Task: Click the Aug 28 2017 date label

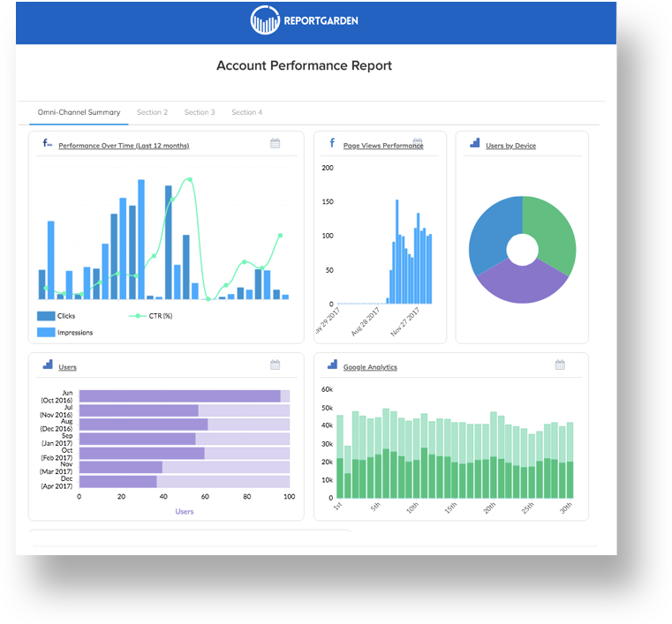Action: (x=366, y=321)
